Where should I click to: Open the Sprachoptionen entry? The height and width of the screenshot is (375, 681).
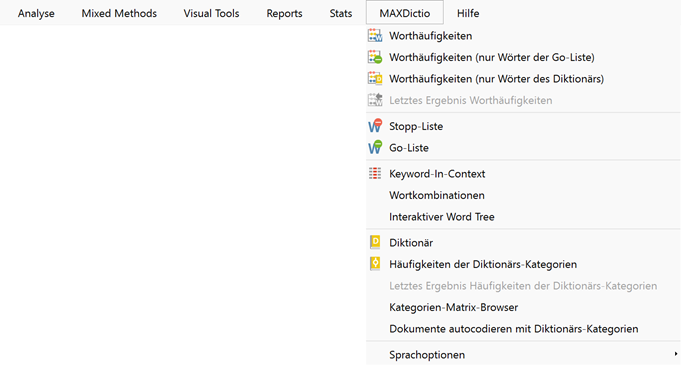pos(427,355)
